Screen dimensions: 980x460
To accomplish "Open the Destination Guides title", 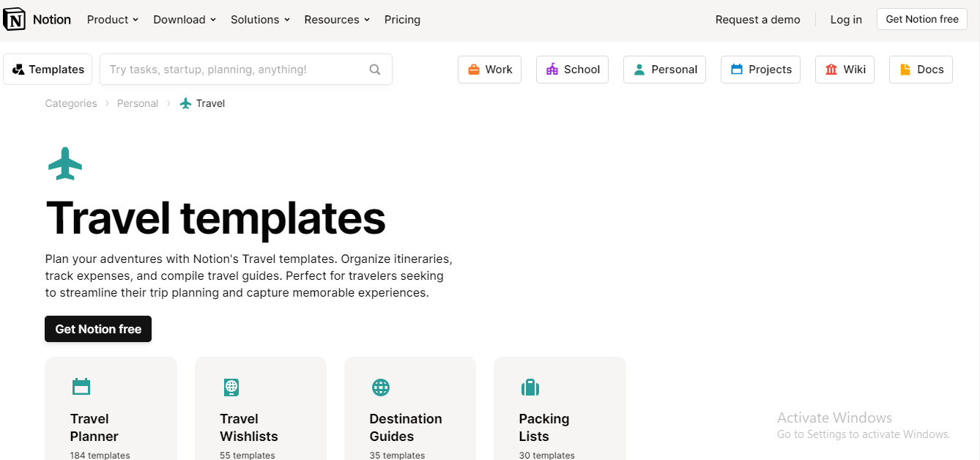I will 406,428.
